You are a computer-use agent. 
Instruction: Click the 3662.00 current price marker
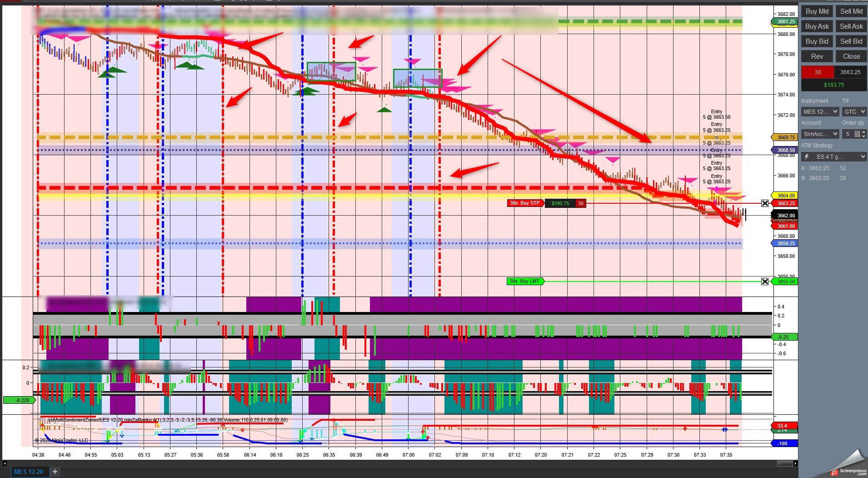[785, 216]
